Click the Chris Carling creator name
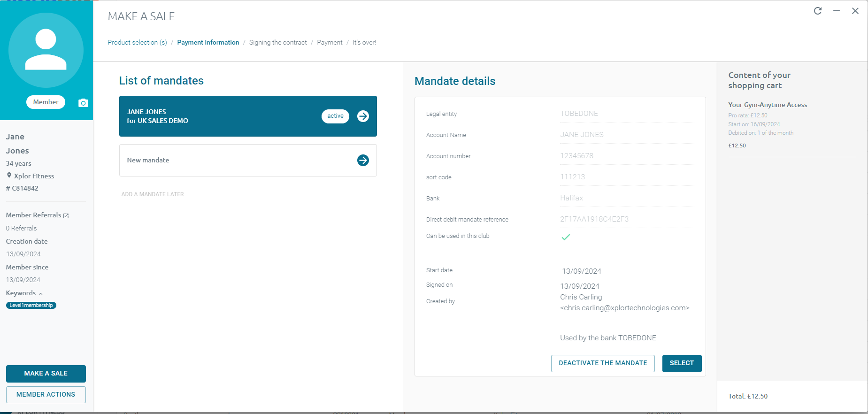Image resolution: width=868 pixels, height=414 pixels. (581, 297)
